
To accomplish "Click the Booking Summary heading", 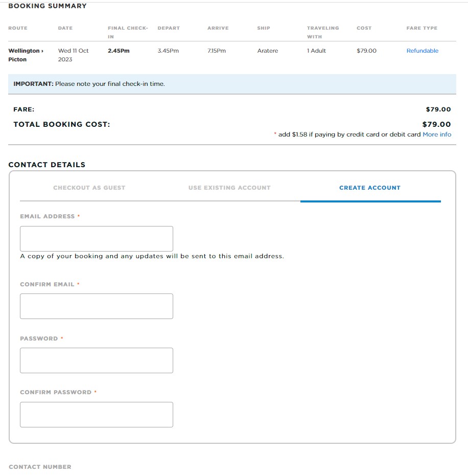I will (48, 6).
